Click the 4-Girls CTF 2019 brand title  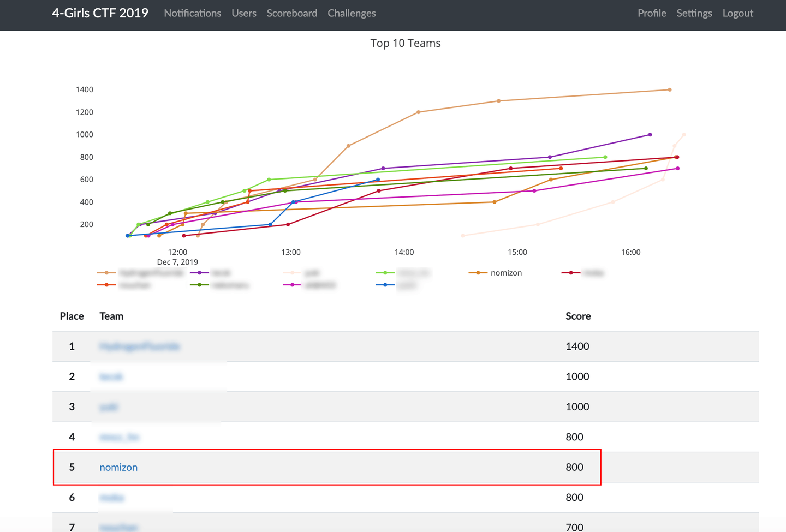pyautogui.click(x=100, y=13)
